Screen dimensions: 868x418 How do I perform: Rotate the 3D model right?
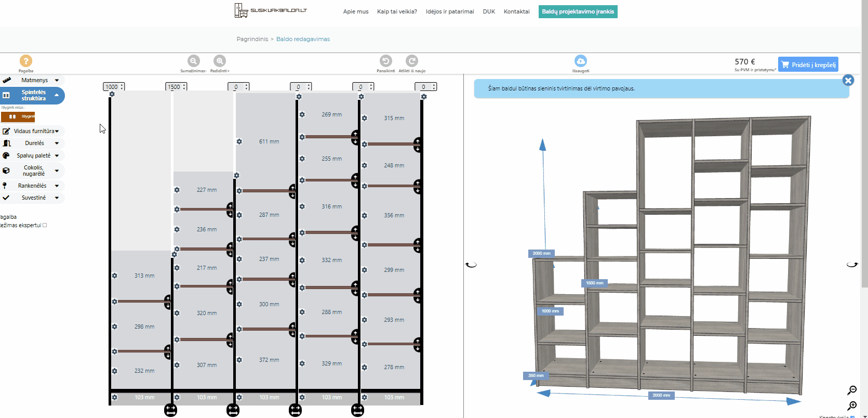852,265
